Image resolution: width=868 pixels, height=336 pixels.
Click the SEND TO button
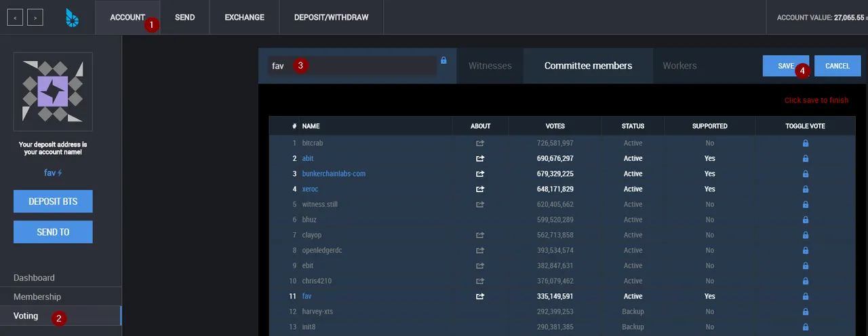pyautogui.click(x=53, y=232)
